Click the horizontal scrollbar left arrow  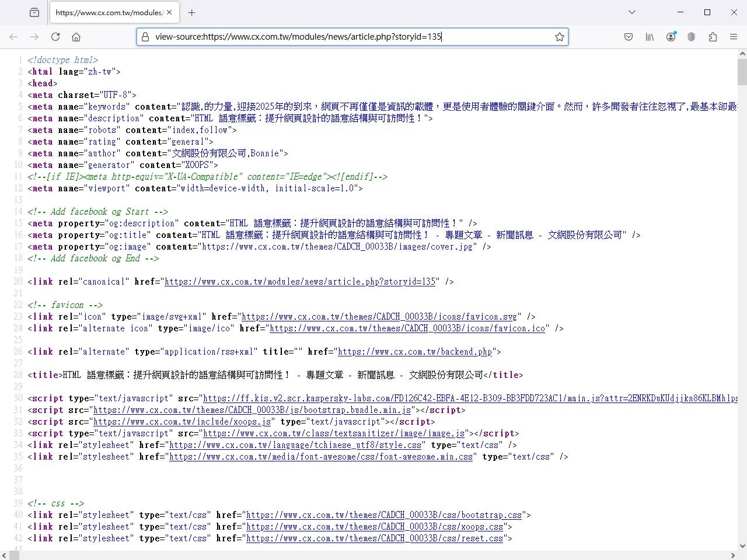4,555
